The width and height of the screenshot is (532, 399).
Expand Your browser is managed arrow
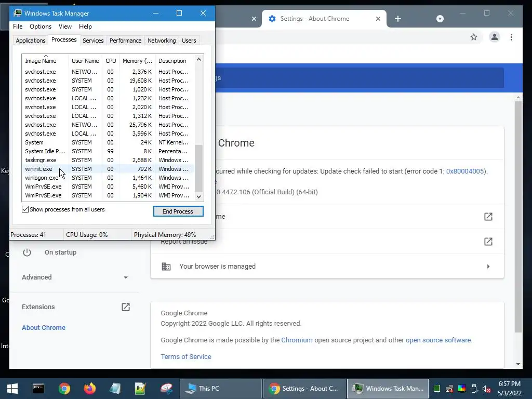[x=488, y=267]
